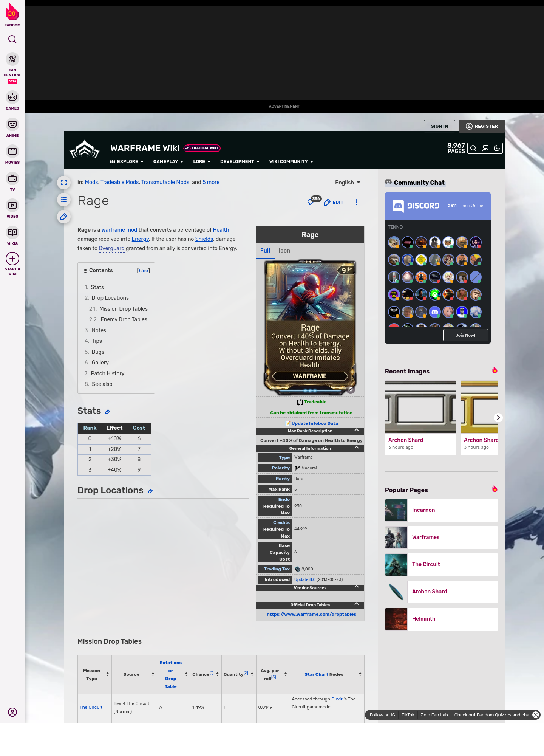Open the user profile icon at sidebar bottom
This screenshot has height=756, width=544.
tap(12, 712)
